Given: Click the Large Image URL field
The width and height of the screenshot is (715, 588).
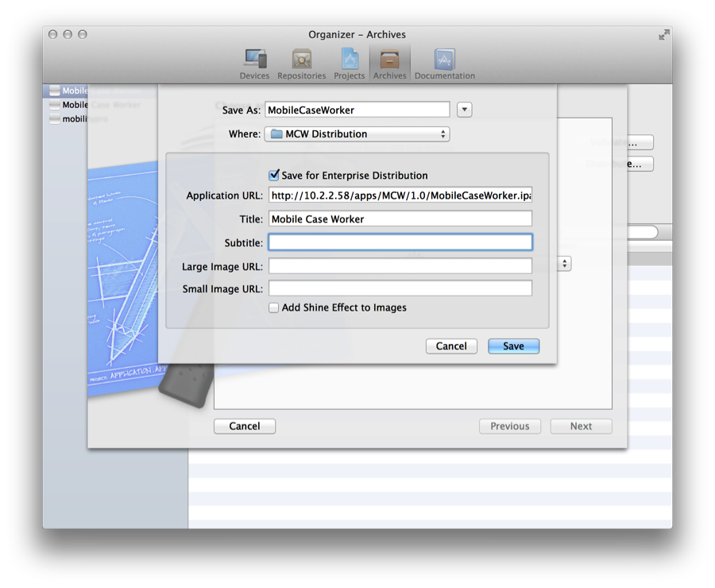Looking at the screenshot, I should point(400,266).
